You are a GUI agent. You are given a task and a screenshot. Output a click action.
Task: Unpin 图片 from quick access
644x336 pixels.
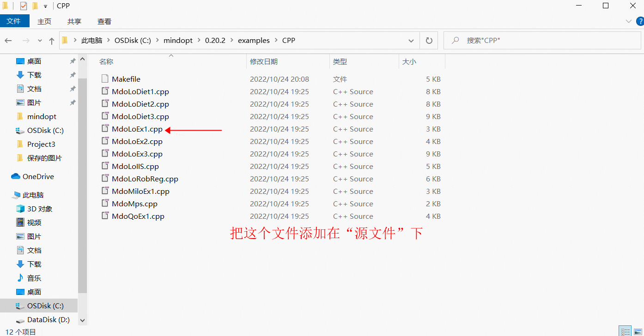tap(72, 102)
